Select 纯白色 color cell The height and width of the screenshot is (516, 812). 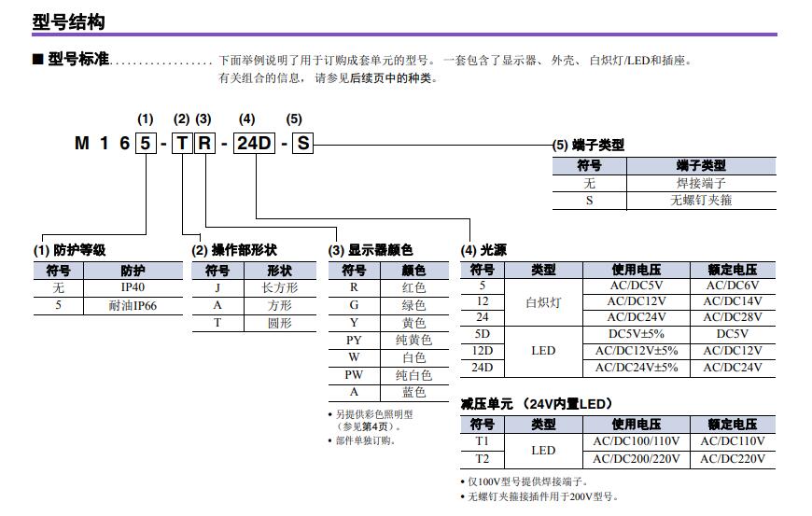(413, 375)
